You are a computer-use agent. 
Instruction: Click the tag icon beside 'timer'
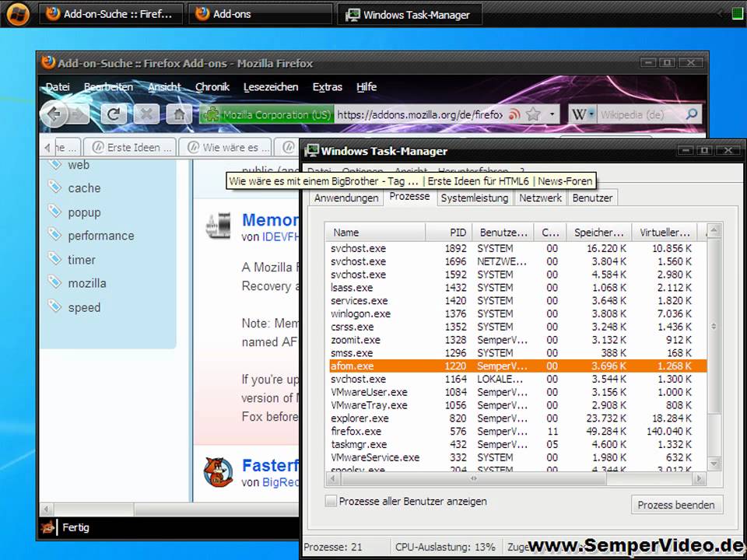[x=54, y=259]
